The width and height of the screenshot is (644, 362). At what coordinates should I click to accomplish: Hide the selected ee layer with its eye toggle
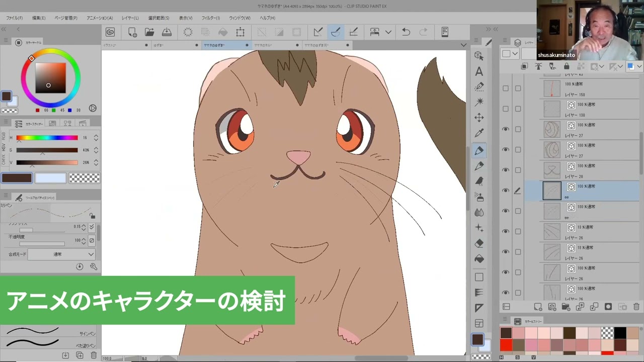(506, 190)
